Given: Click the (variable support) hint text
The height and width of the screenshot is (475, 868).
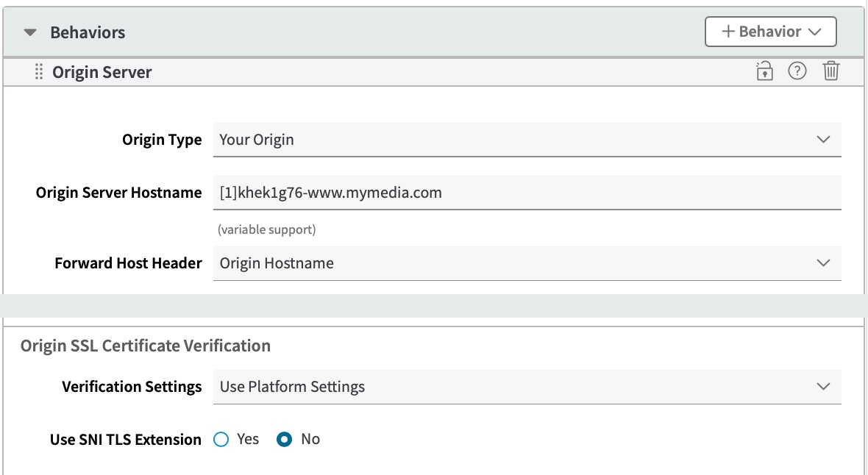Looking at the screenshot, I should point(266,230).
